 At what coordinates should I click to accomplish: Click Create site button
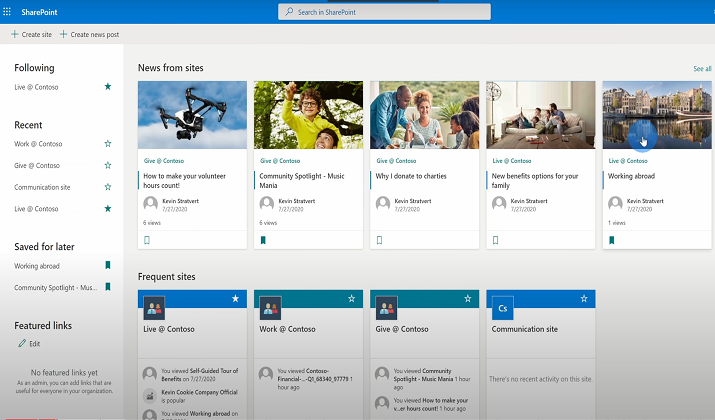pyautogui.click(x=31, y=34)
